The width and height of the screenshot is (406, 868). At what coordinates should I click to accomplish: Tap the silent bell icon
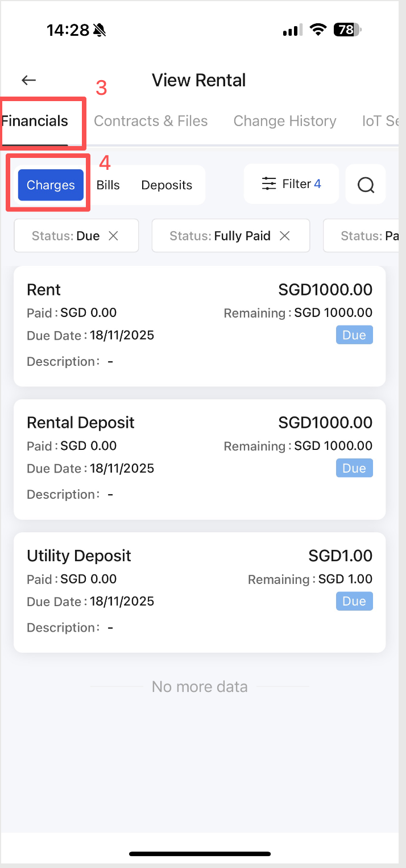coord(100,30)
